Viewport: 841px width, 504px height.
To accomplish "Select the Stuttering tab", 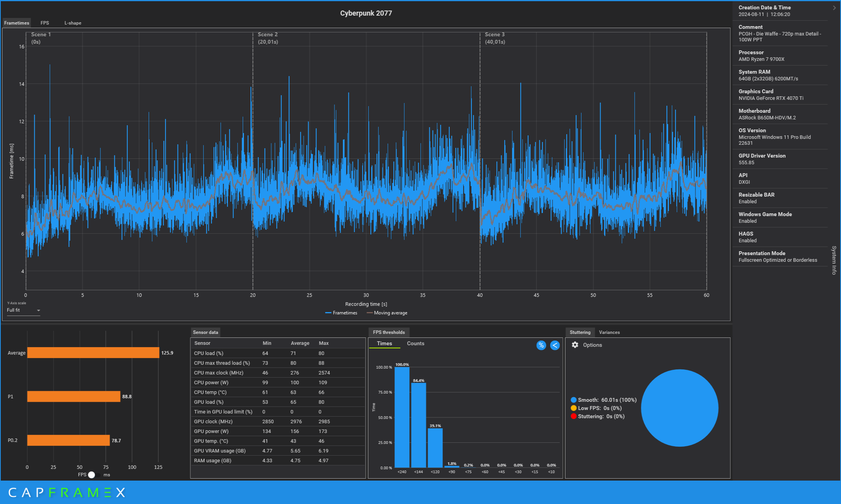I will pyautogui.click(x=580, y=332).
